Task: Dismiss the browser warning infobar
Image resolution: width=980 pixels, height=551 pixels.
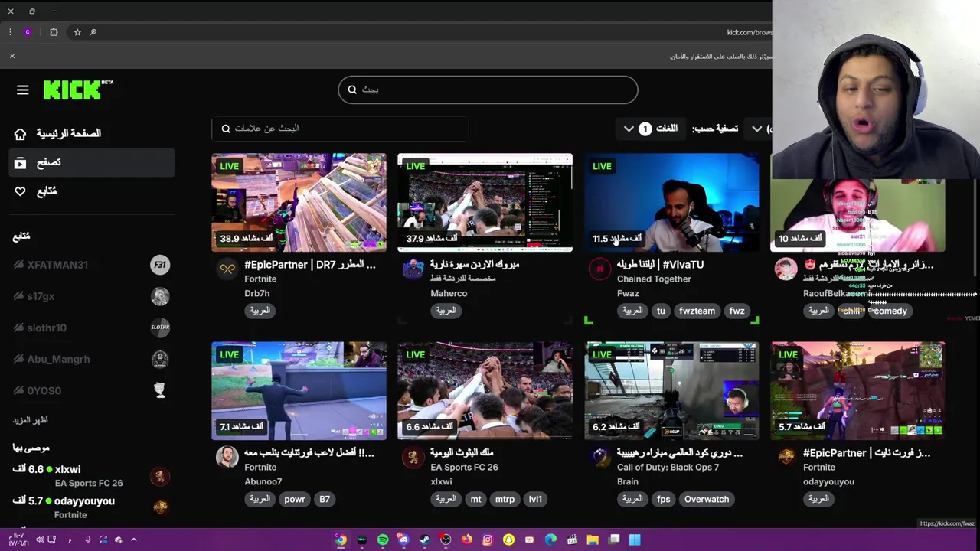Action: pos(12,56)
